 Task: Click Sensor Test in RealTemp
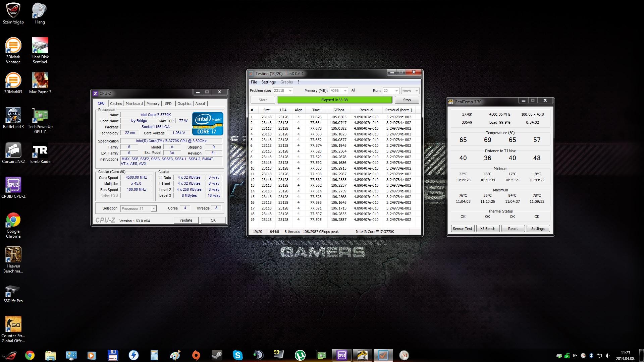(462, 229)
